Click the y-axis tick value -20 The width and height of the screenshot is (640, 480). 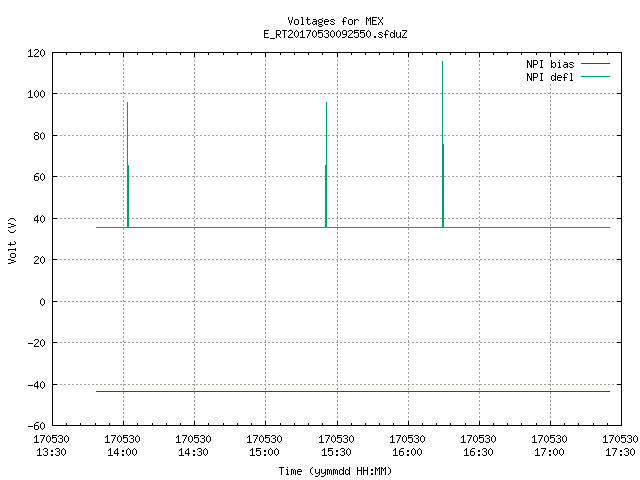pyautogui.click(x=36, y=343)
